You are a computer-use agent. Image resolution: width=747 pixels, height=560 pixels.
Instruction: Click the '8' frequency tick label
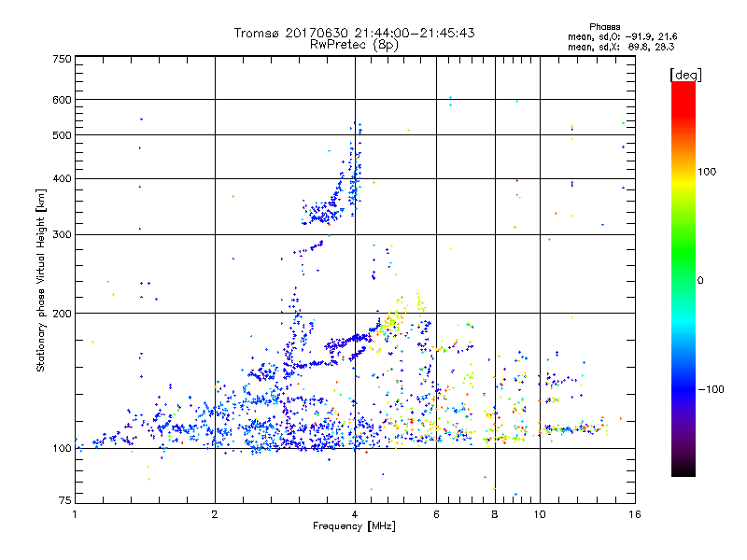pos(495,514)
